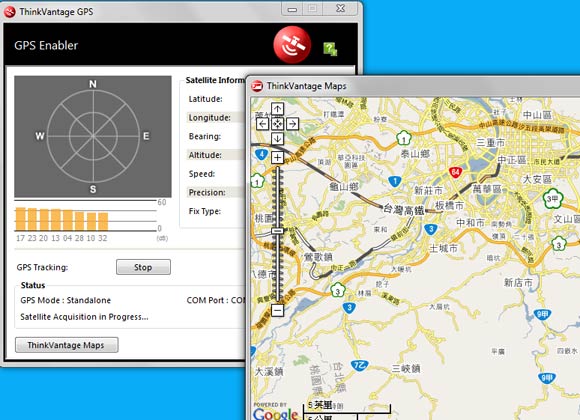
Task: Click the Speed label
Action: pyautogui.click(x=202, y=174)
